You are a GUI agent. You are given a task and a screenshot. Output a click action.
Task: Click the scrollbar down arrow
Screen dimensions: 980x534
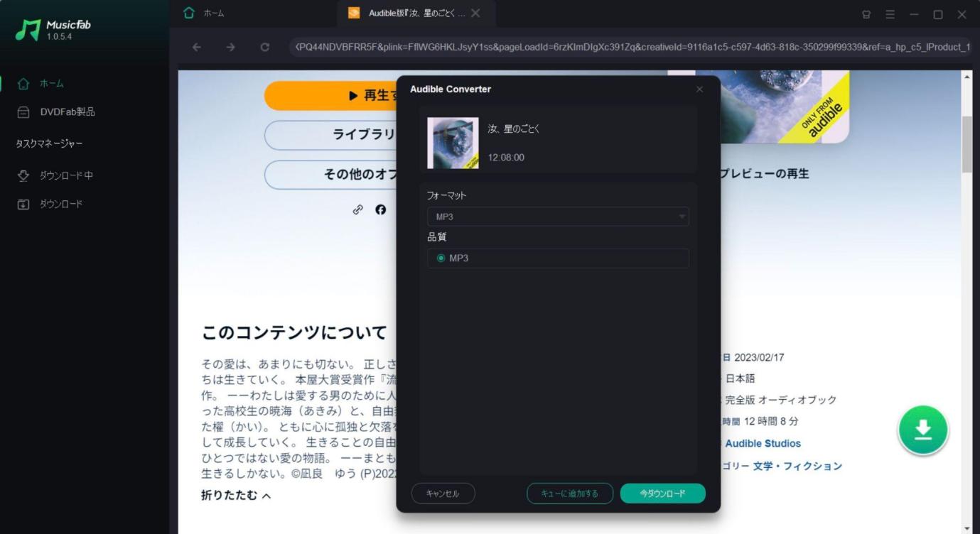click(x=966, y=528)
